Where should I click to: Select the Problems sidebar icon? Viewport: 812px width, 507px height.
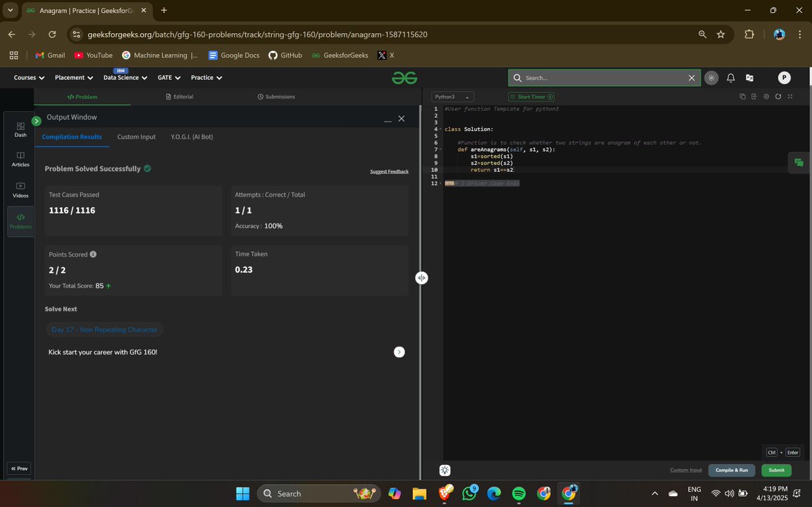tap(20, 221)
